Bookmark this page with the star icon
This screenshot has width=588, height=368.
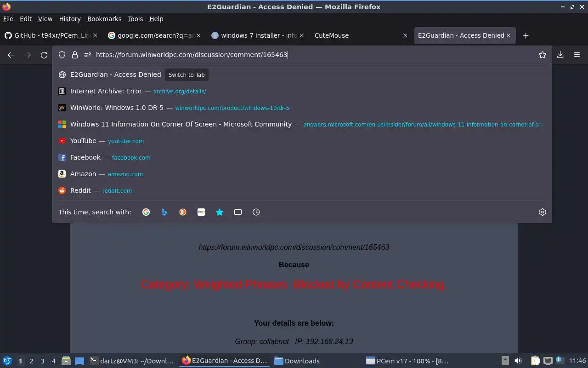(x=543, y=55)
